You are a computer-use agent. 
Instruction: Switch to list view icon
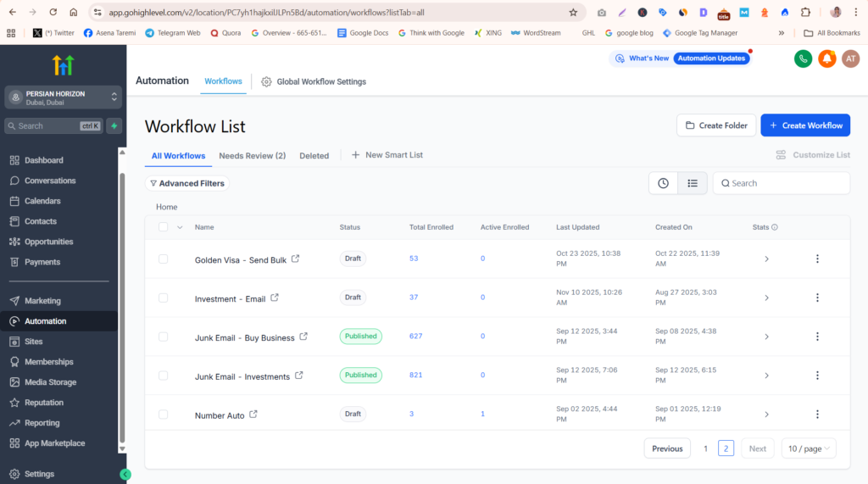(x=693, y=183)
